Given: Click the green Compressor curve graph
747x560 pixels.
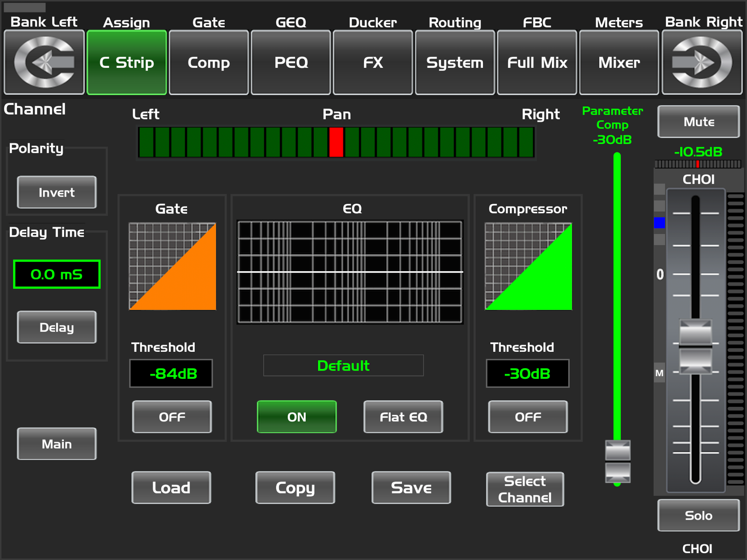Looking at the screenshot, I should (529, 267).
